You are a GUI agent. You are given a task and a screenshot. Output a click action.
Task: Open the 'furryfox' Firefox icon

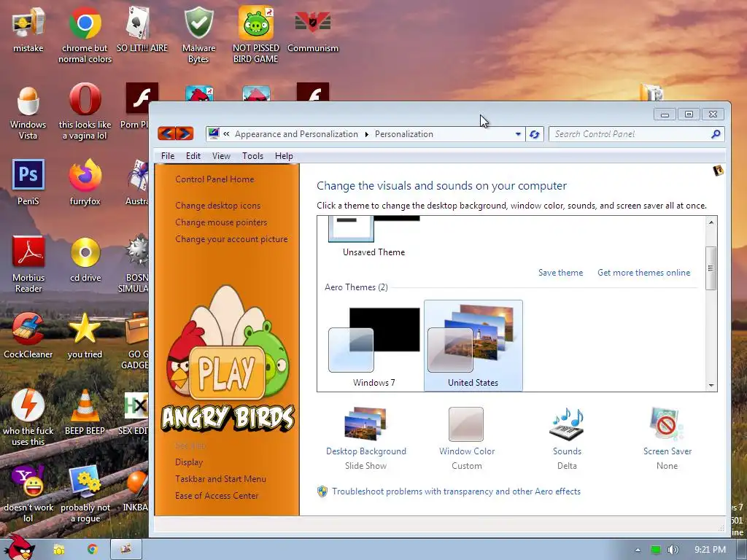point(85,175)
